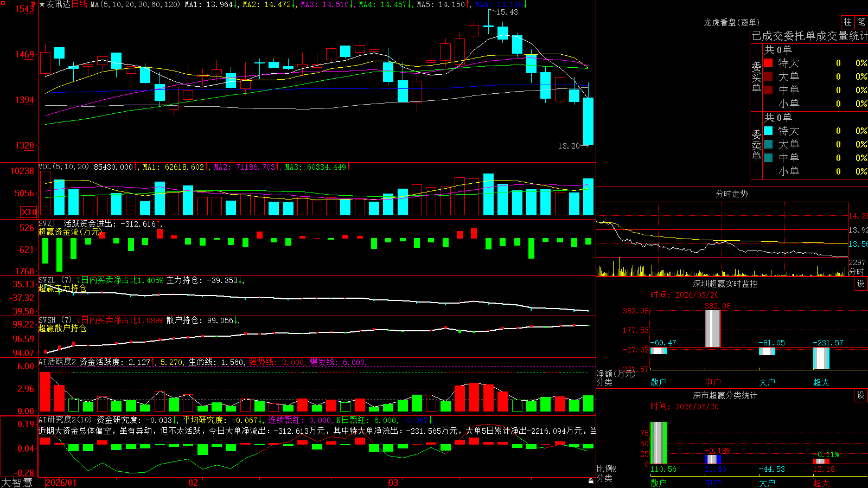This screenshot has height=488, width=868.
Task: Click the 深市超赢分类统计 panel title
Action: tap(725, 395)
